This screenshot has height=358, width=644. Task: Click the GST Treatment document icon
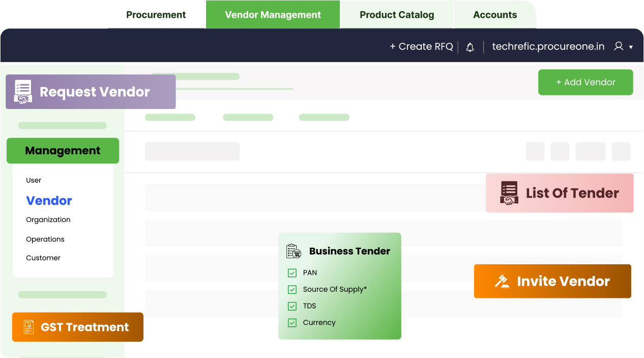[29, 327]
